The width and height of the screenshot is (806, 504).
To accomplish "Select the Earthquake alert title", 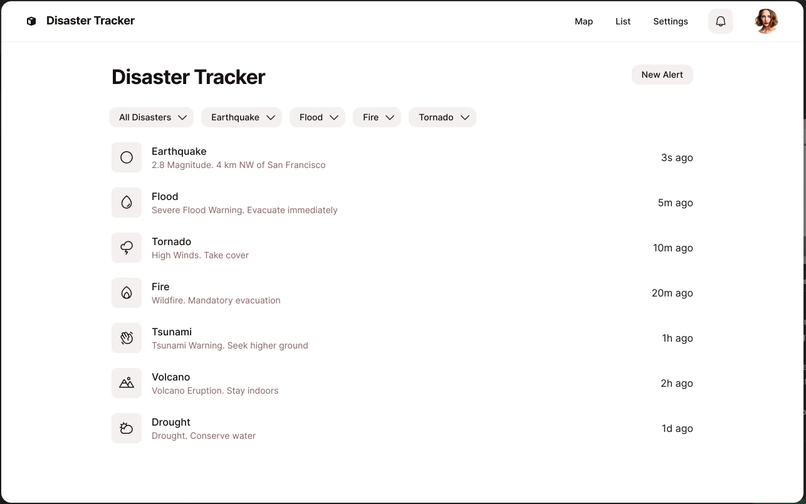I will (179, 151).
